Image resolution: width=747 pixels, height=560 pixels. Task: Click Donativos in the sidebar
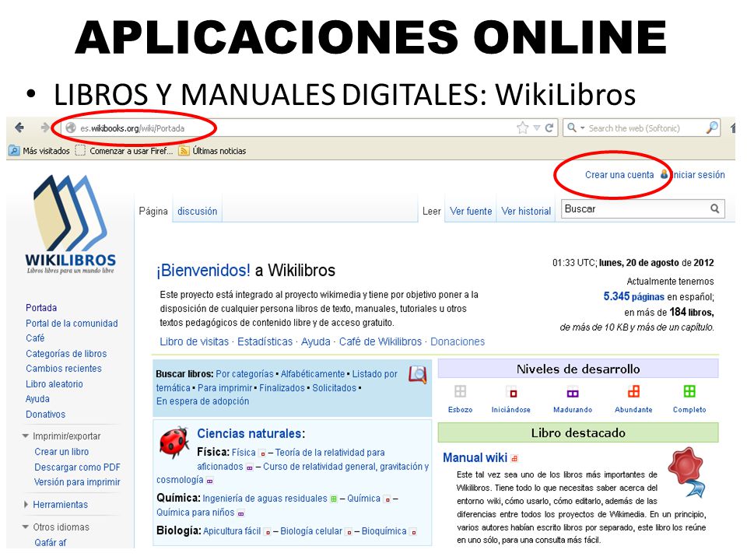[46, 415]
